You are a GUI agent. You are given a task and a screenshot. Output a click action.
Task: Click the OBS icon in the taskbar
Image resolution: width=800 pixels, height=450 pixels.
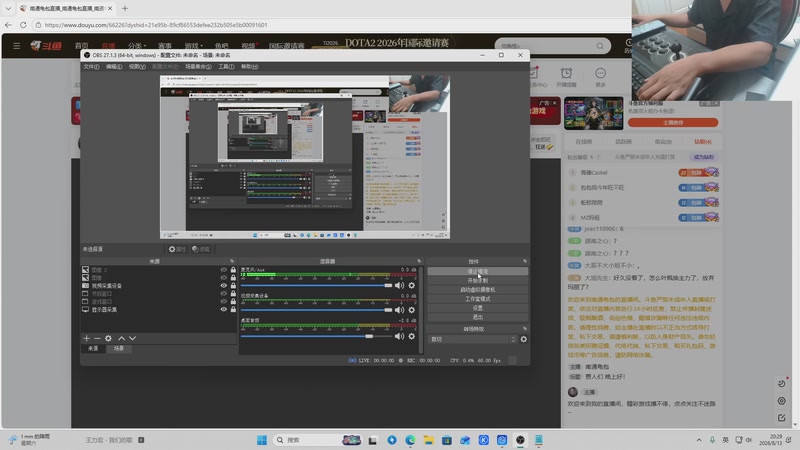pyautogui.click(x=520, y=440)
